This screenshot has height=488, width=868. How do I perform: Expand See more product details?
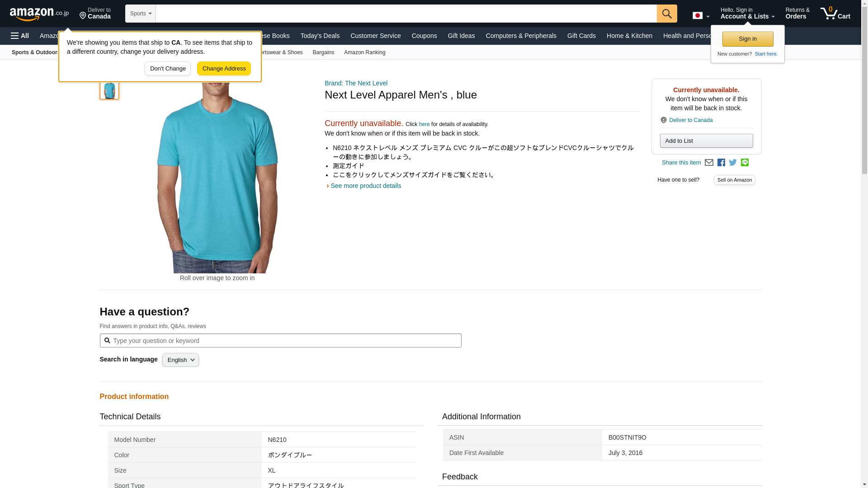tap(365, 186)
